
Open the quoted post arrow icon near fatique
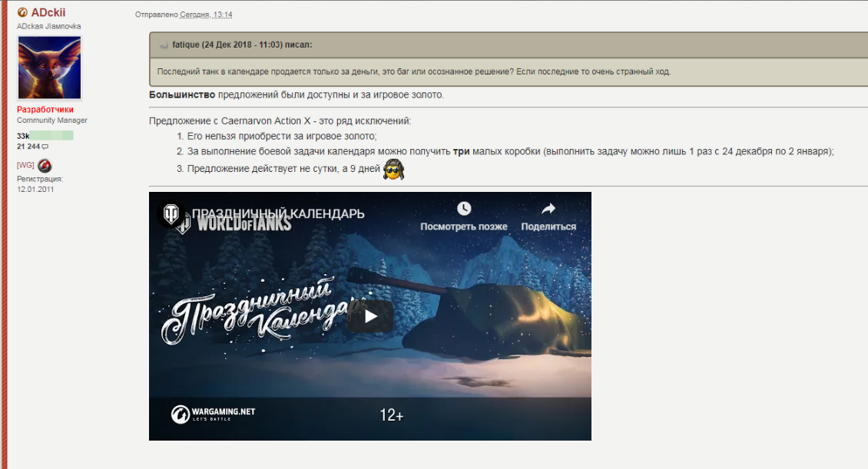[164, 45]
